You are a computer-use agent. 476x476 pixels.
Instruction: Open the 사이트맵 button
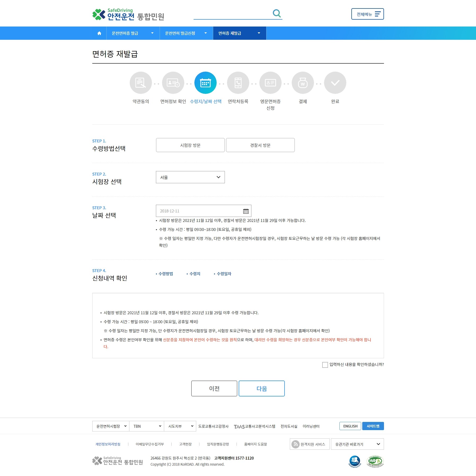point(373,426)
